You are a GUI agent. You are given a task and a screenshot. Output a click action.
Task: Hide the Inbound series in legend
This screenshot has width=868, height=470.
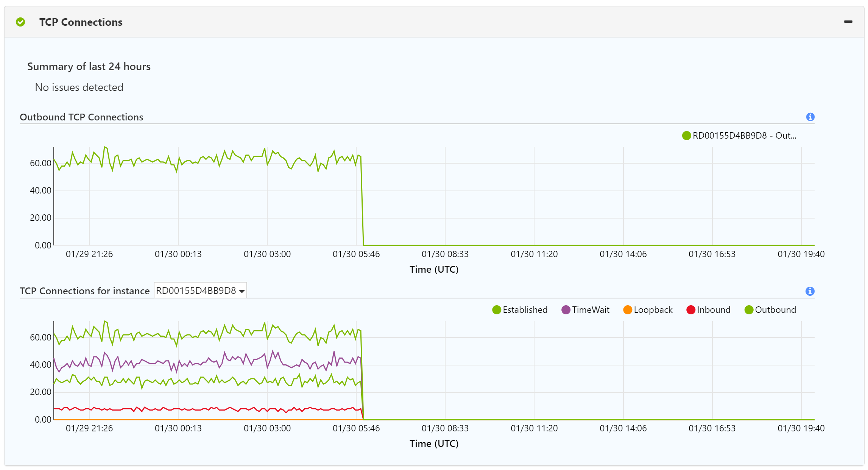(x=713, y=310)
